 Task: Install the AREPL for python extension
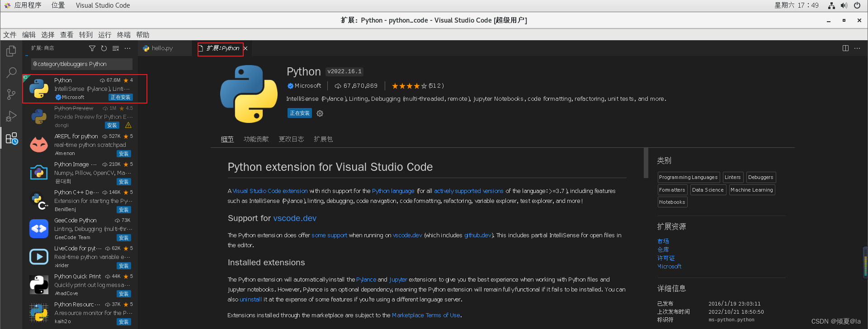coord(124,154)
